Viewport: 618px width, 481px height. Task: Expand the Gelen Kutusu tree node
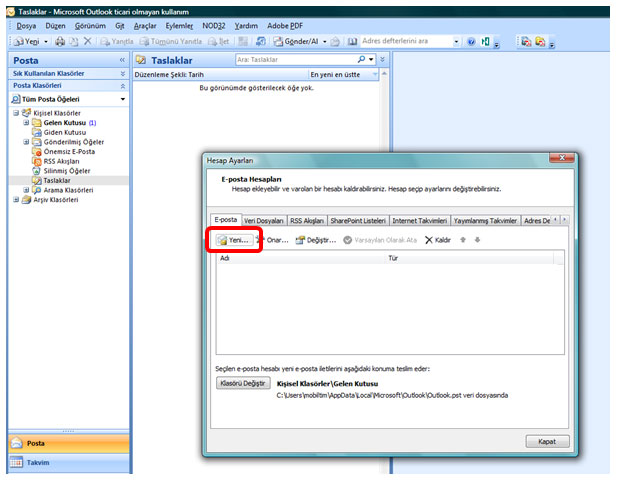(x=26, y=123)
